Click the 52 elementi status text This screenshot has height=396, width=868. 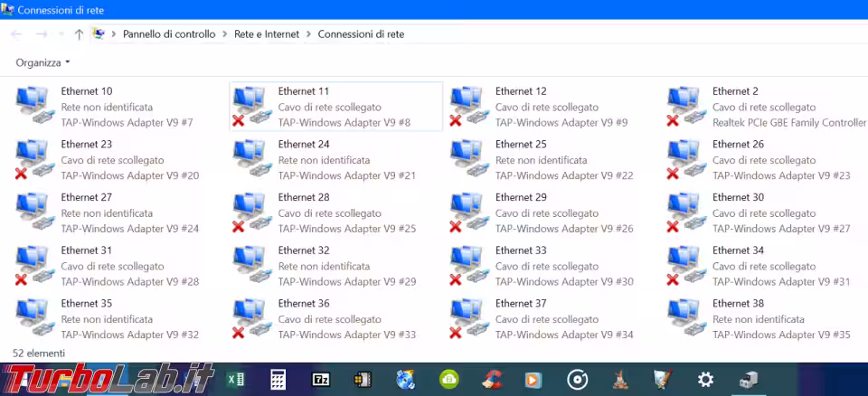[39, 354]
